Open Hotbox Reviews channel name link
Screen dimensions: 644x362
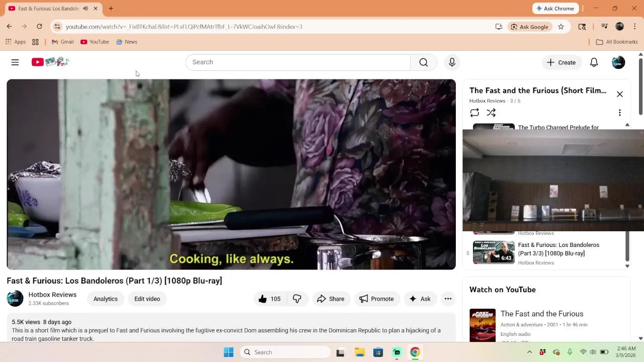pos(52,295)
